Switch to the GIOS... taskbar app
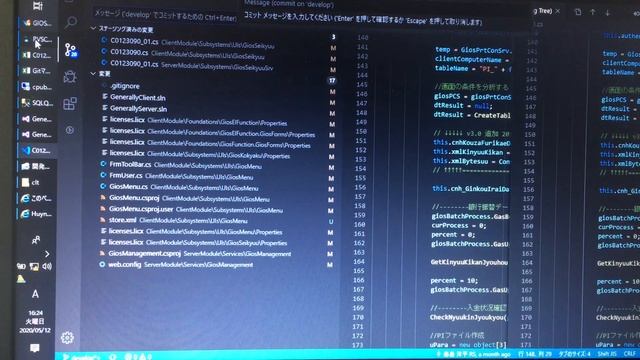This screenshot has width=640, height=360. (38, 23)
